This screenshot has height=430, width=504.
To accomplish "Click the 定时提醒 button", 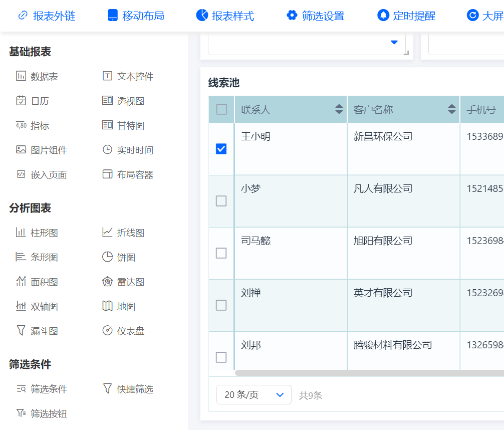I will pos(406,16).
